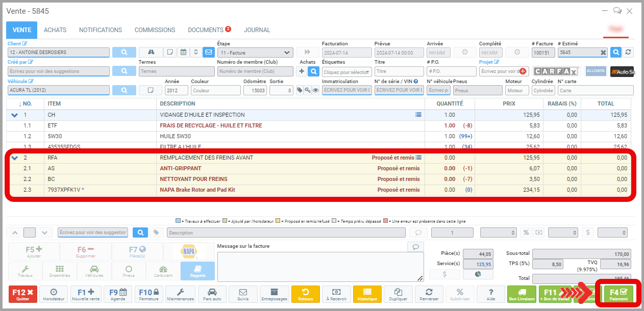The image size is (644, 311).
Task: Toggle the Rappels category button
Action: coord(198,271)
